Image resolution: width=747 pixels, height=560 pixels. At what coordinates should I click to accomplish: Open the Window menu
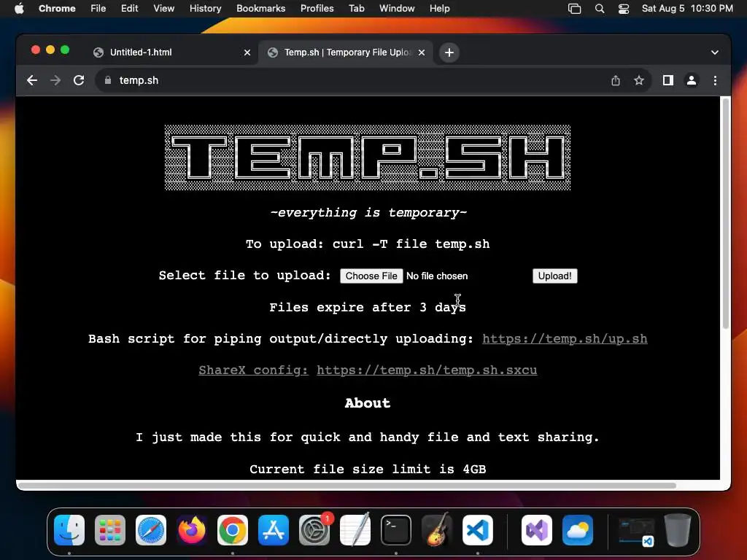tap(397, 9)
